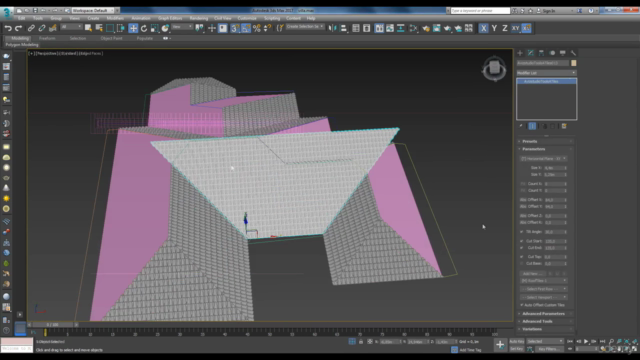Click the Auto Key button
Viewport: 640px width, 360px height.
pyautogui.click(x=516, y=342)
